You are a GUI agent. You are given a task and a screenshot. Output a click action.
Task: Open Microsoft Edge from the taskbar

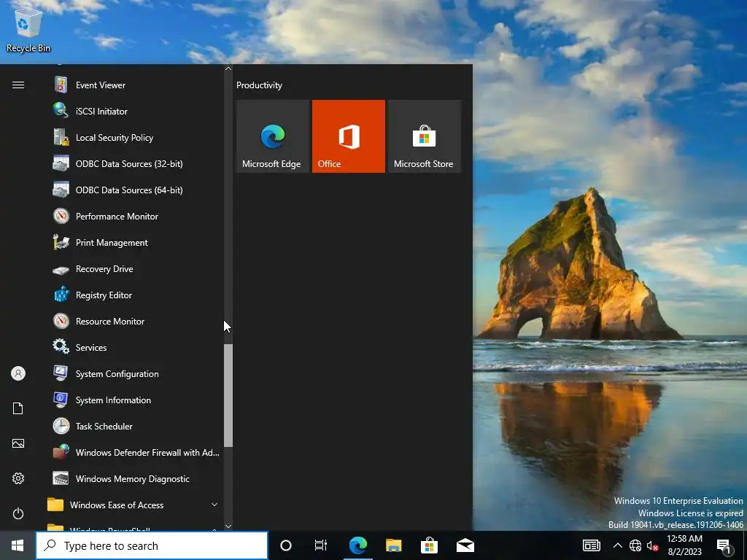[x=357, y=545]
